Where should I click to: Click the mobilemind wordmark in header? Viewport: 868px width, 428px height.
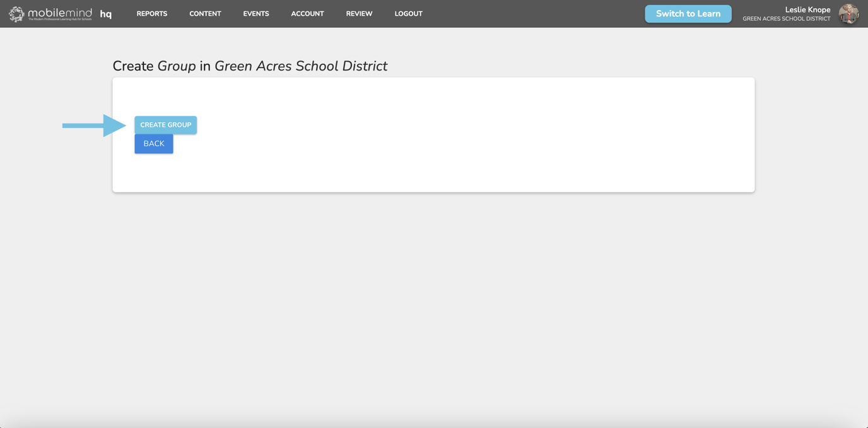pyautogui.click(x=60, y=12)
